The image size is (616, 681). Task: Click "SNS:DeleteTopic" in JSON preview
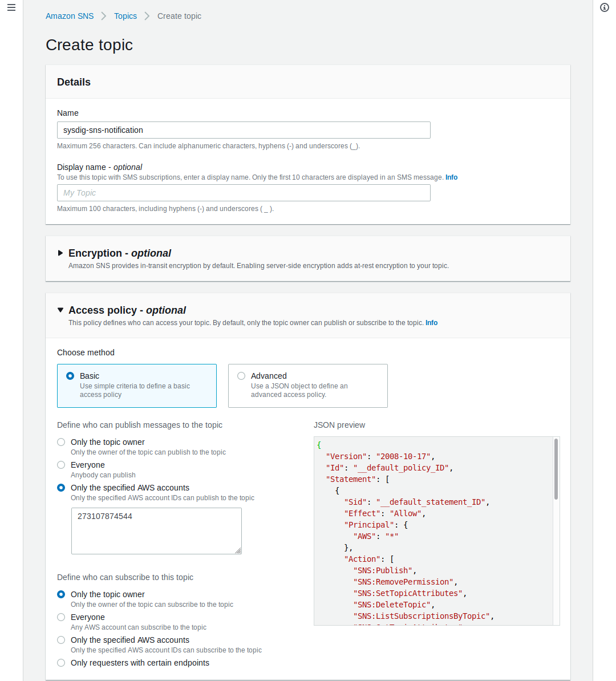[x=394, y=605]
